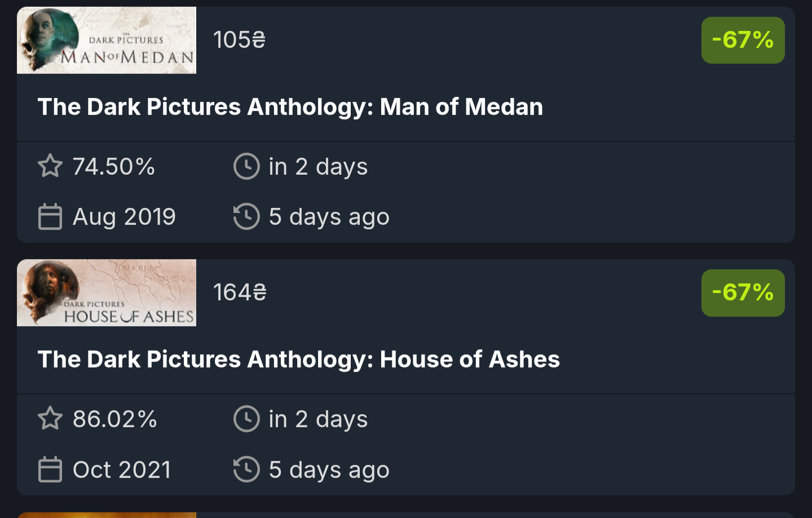
Task: Click the 105₴ price of Man of Medan
Action: [x=239, y=40]
